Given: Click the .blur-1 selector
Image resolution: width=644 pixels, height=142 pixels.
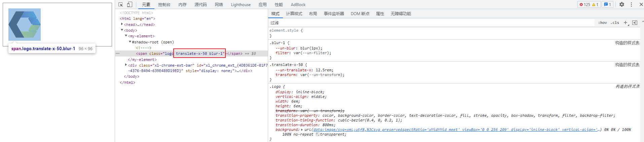Looking at the screenshot, I should 277,43.
